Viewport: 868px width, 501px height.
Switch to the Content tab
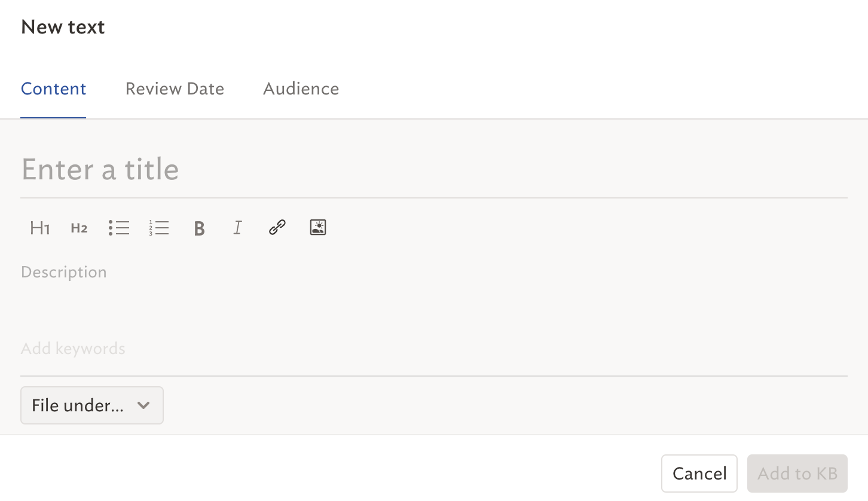[54, 89]
